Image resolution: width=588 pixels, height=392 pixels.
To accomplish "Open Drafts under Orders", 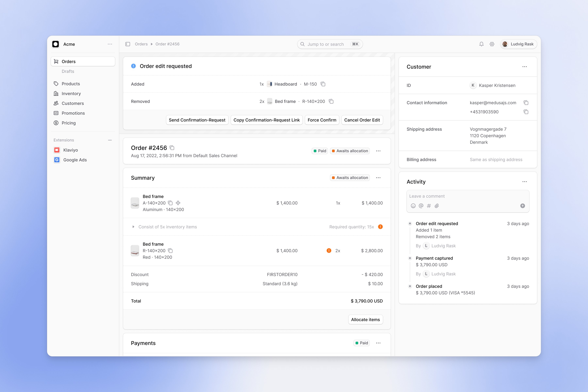I will tap(68, 72).
